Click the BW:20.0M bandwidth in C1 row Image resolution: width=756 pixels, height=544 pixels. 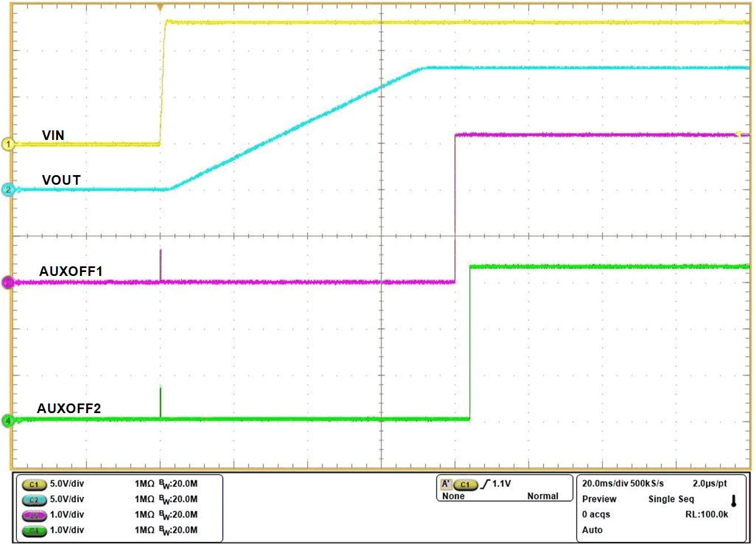(178, 484)
